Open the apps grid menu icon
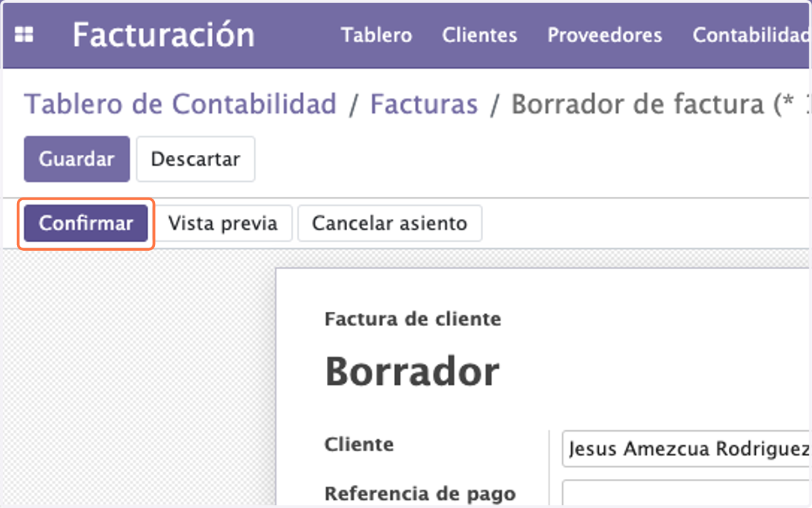 (24, 35)
